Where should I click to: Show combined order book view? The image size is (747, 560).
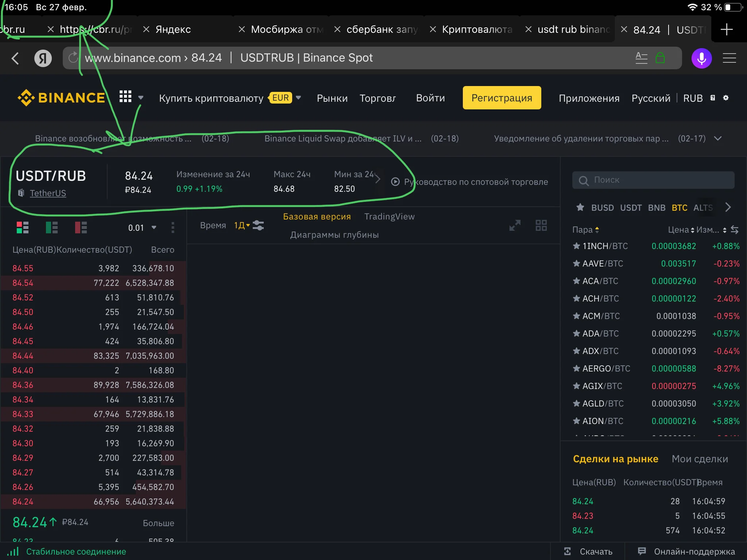[23, 227]
